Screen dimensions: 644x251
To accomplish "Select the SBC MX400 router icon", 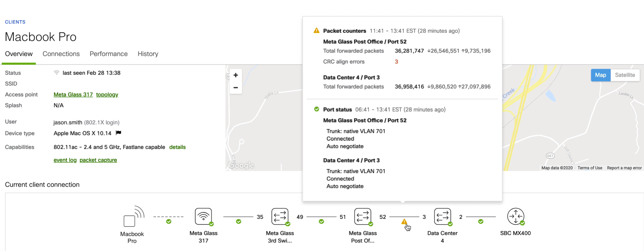I will pos(516,216).
